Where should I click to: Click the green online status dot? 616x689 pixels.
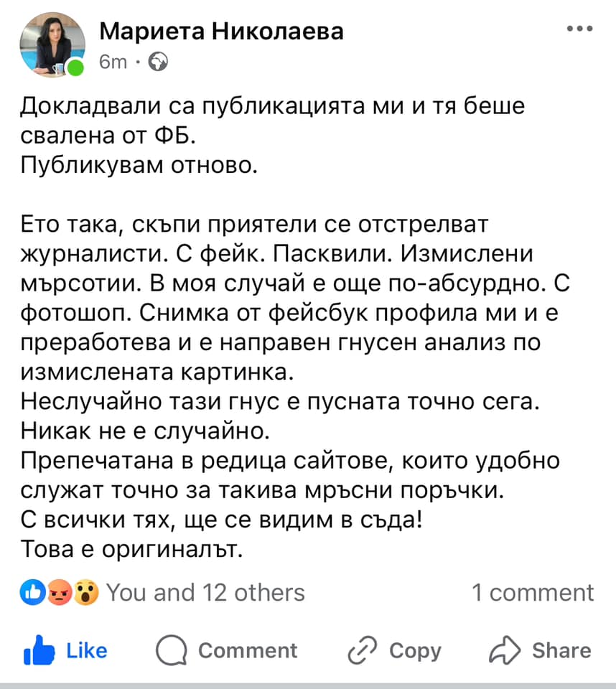[x=75, y=67]
